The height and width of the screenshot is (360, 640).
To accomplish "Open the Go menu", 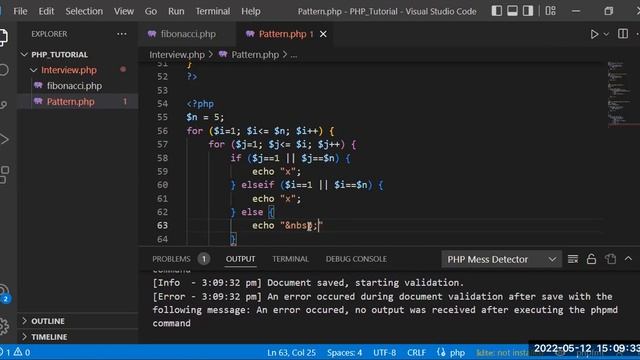I will pos(151,11).
